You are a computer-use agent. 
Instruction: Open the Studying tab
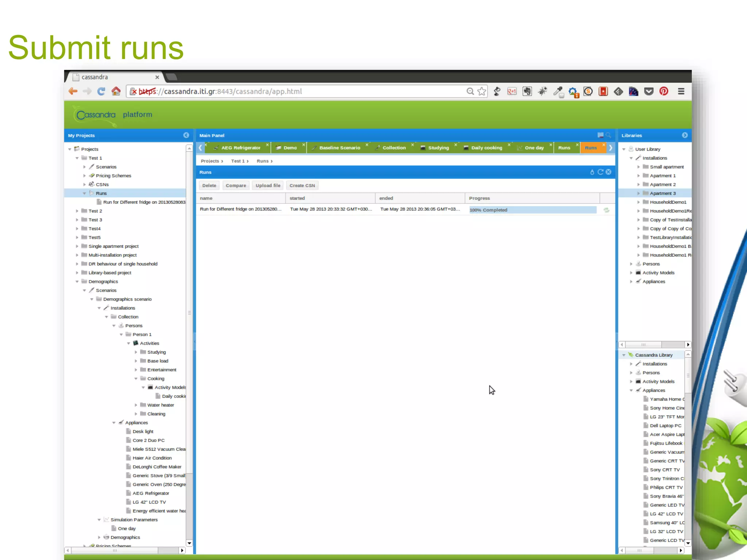(x=438, y=148)
